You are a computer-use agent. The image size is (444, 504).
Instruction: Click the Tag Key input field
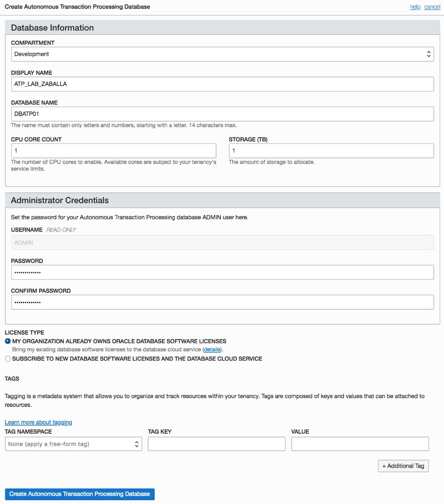pyautogui.click(x=216, y=444)
